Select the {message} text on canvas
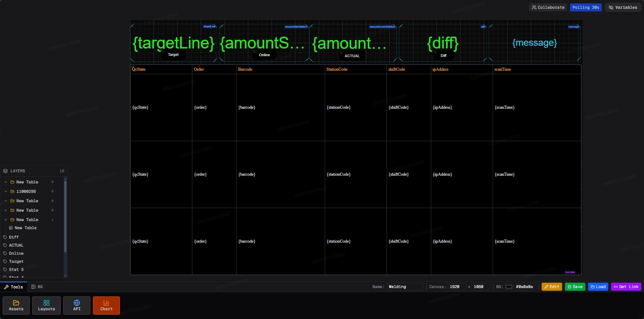The image size is (644, 319). (535, 43)
